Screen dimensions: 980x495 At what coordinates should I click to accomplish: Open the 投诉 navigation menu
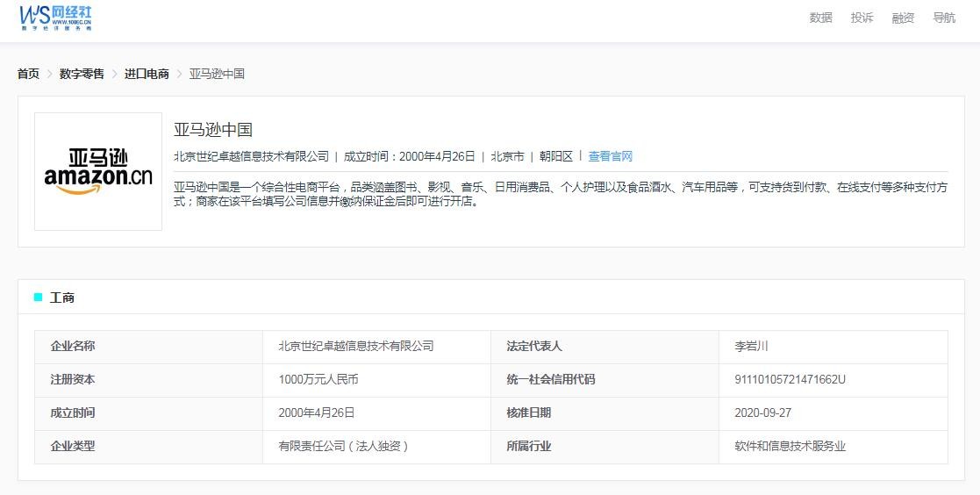[x=862, y=18]
